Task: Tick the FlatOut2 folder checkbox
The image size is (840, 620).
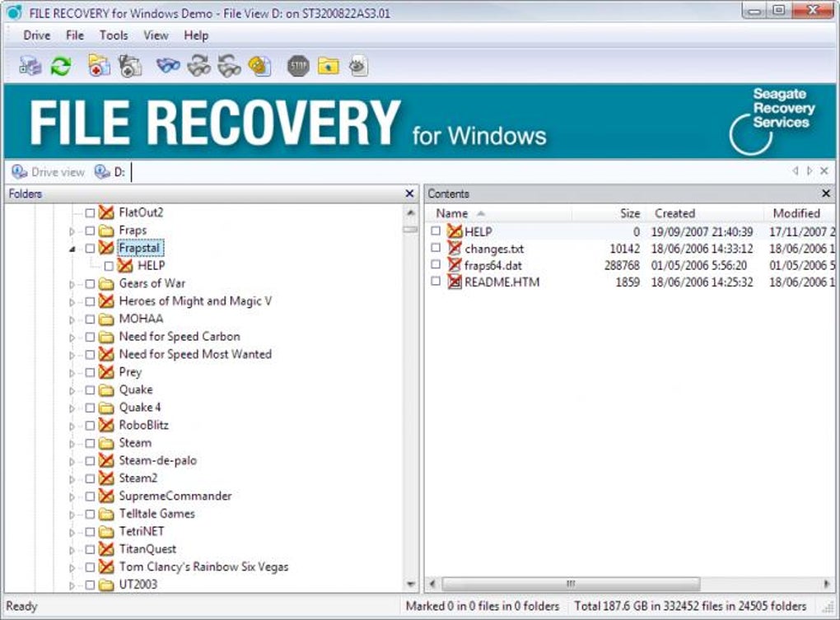Action: [x=90, y=213]
